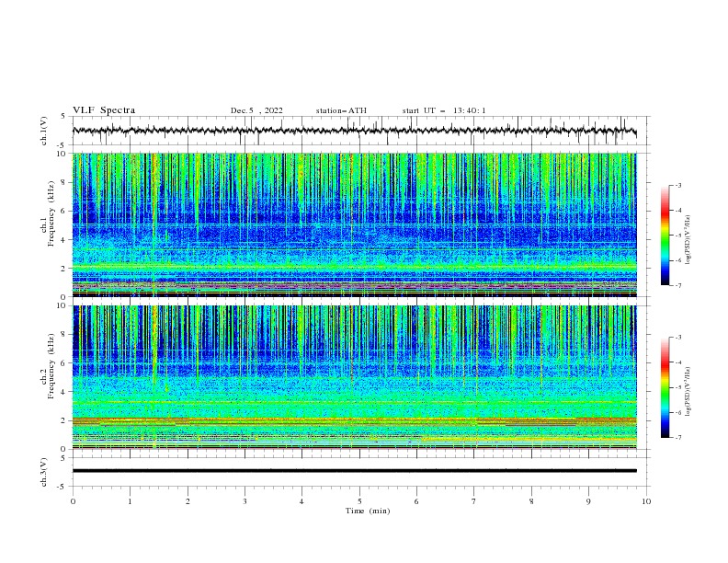The height and width of the screenshot is (563, 728).
Task: Click the 'VLF Spectra' title text
Action: (x=104, y=110)
